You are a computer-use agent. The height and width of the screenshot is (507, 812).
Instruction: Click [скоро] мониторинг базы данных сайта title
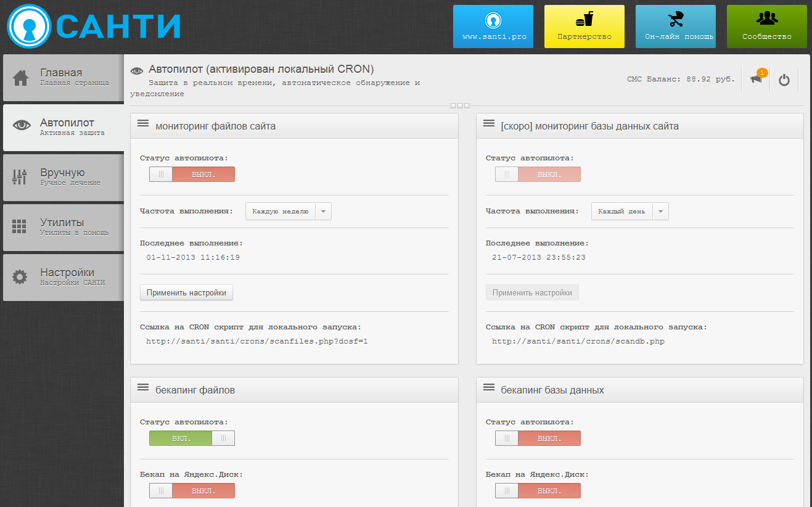(590, 126)
